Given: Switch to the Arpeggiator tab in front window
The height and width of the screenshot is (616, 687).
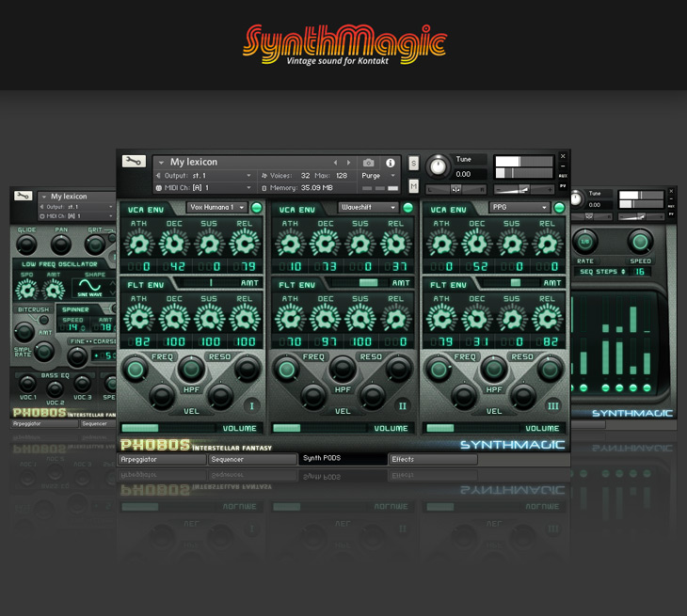Looking at the screenshot, I should [x=162, y=459].
